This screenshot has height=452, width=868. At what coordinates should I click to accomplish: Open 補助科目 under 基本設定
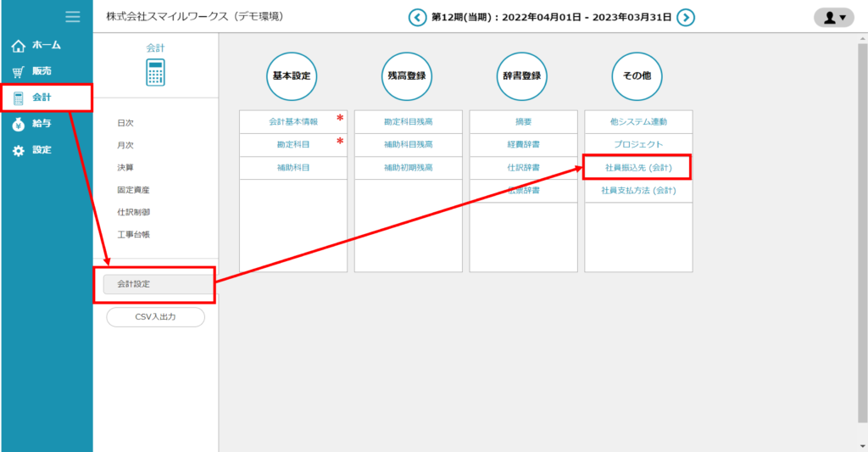point(293,168)
